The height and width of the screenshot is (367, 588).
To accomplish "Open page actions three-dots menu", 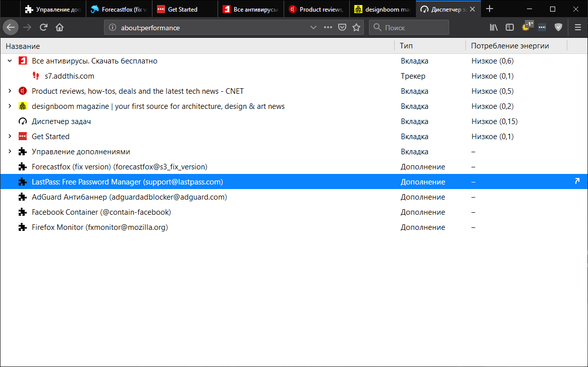I will click(328, 27).
